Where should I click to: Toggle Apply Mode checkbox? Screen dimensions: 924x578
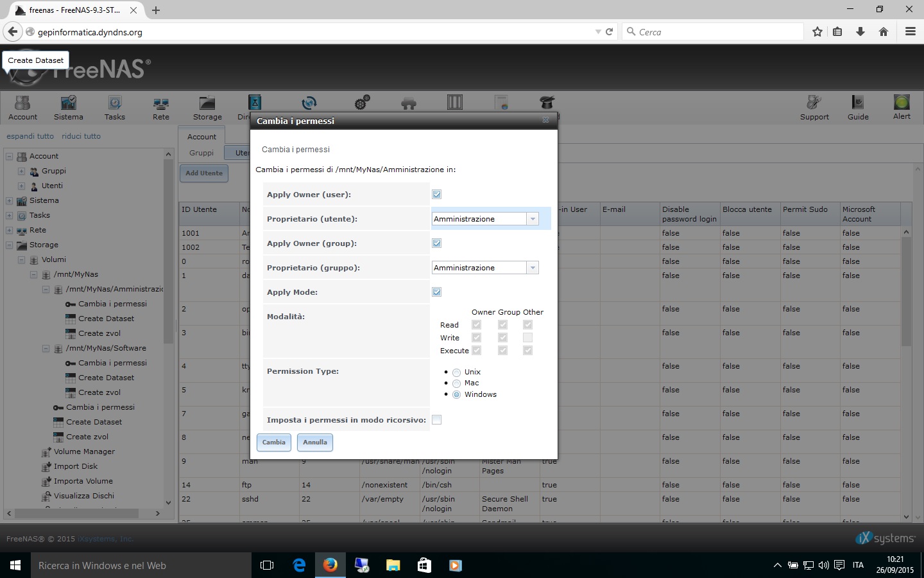[436, 292]
